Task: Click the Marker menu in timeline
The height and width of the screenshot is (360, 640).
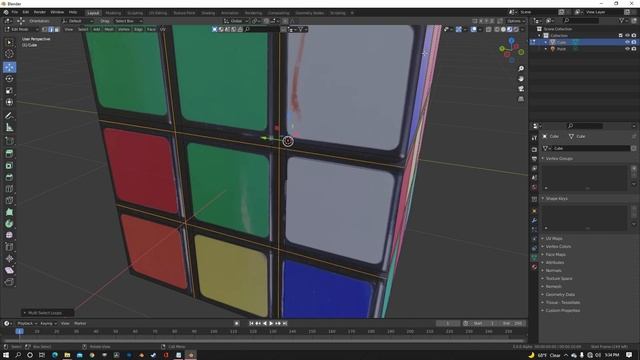Action: [80, 323]
